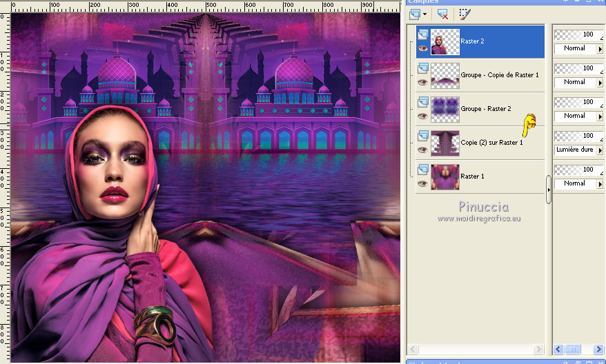Image resolution: width=606 pixels, height=364 pixels.
Task: Toggle the eye icon of Raster 1 layer
Action: click(423, 184)
